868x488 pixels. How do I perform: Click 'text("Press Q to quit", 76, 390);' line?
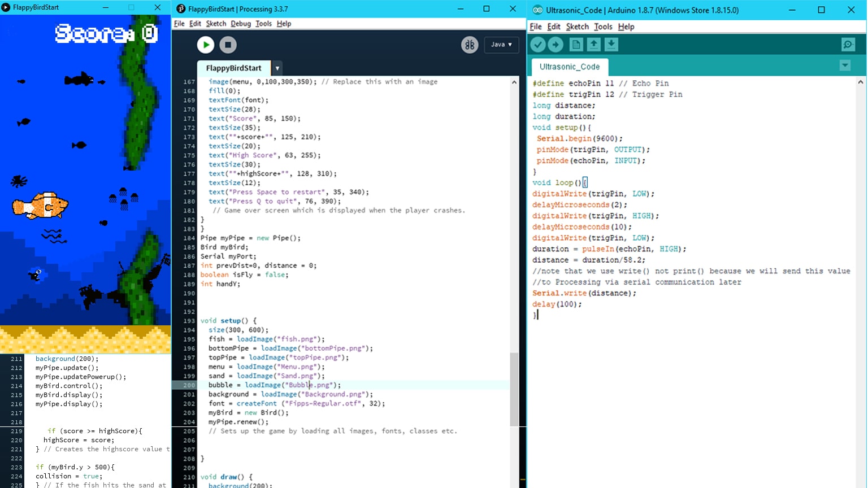pos(275,202)
